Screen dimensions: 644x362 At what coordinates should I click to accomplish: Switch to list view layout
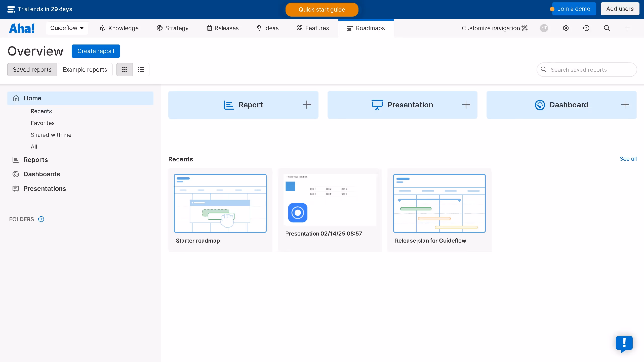(141, 70)
